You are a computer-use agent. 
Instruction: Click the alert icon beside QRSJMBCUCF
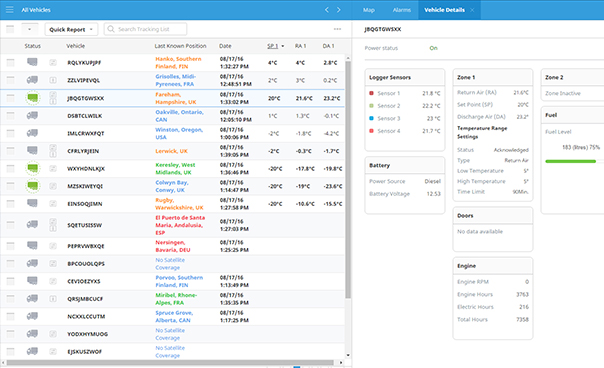coord(53,299)
